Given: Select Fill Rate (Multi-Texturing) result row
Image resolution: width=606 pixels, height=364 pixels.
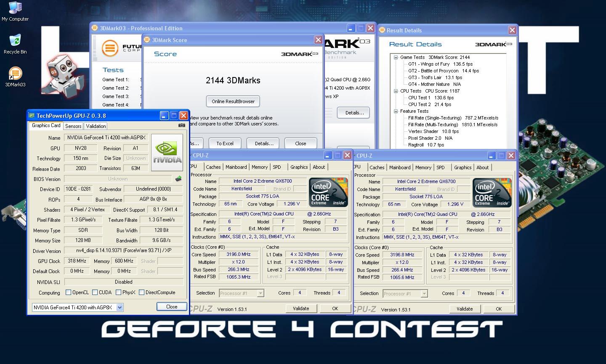Looking at the screenshot, I should [453, 125].
